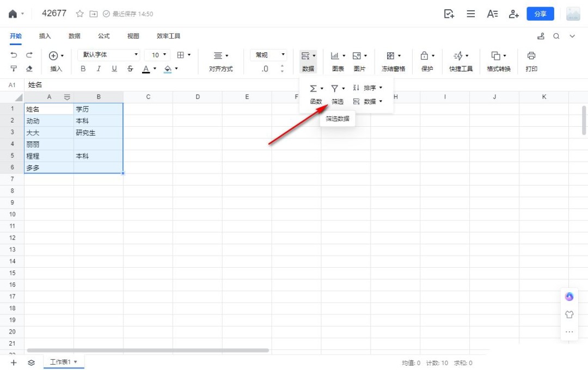Click the Undo arrow icon
This screenshot has height=370, width=588.
13,55
